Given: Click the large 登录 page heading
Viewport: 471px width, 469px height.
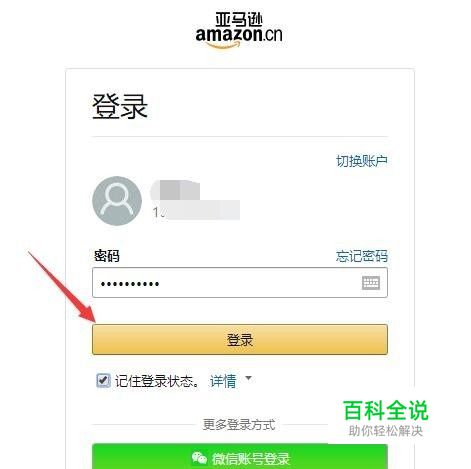Looking at the screenshot, I should [x=120, y=106].
